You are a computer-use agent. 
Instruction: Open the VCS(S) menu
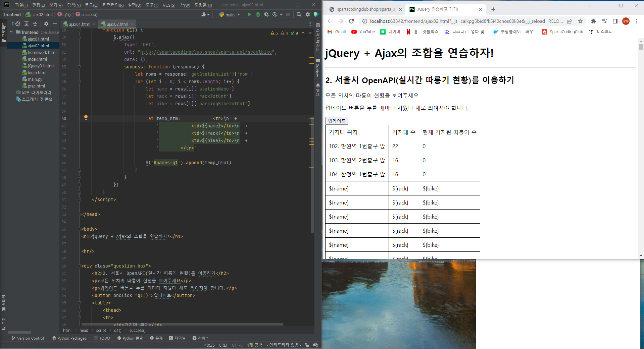point(169,5)
